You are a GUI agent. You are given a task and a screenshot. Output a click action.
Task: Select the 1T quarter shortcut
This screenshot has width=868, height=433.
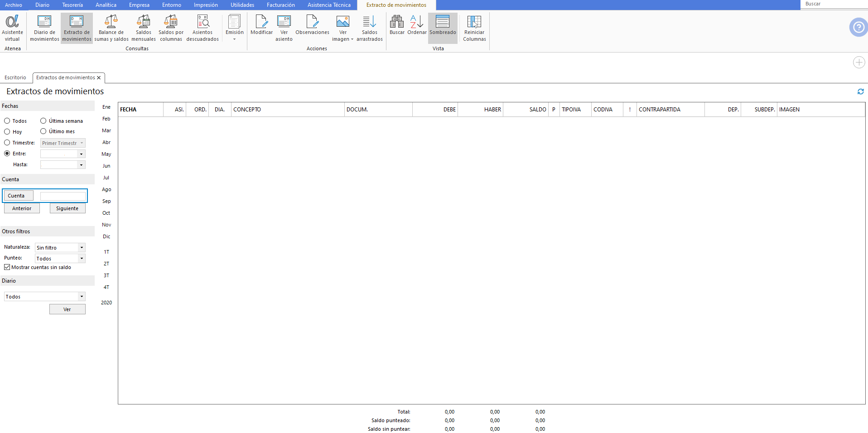coord(106,252)
